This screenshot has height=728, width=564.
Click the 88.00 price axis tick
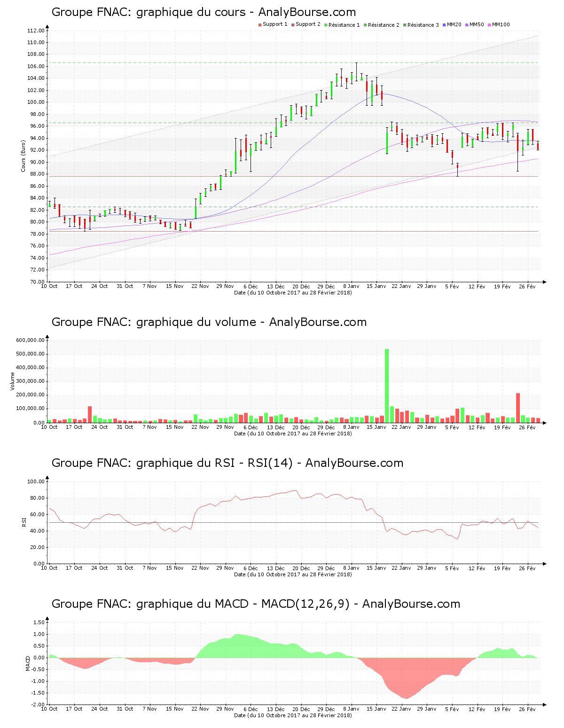click(x=38, y=174)
